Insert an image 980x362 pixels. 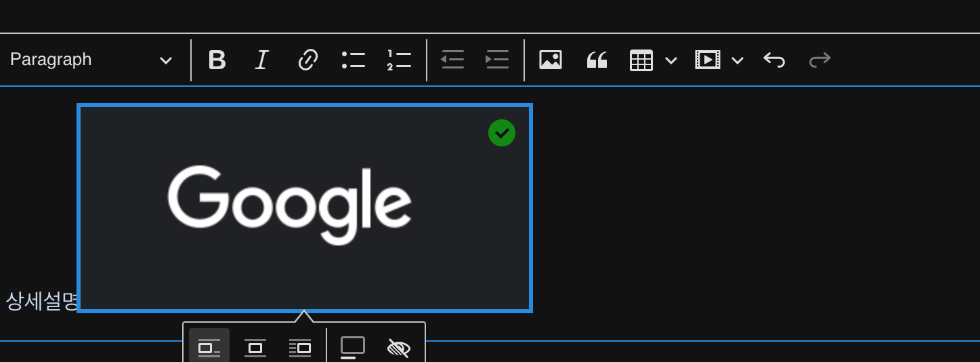(x=551, y=60)
